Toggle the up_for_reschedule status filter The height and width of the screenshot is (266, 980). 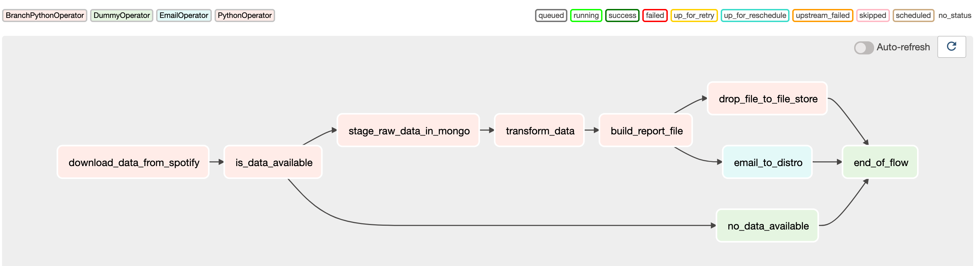coord(754,15)
